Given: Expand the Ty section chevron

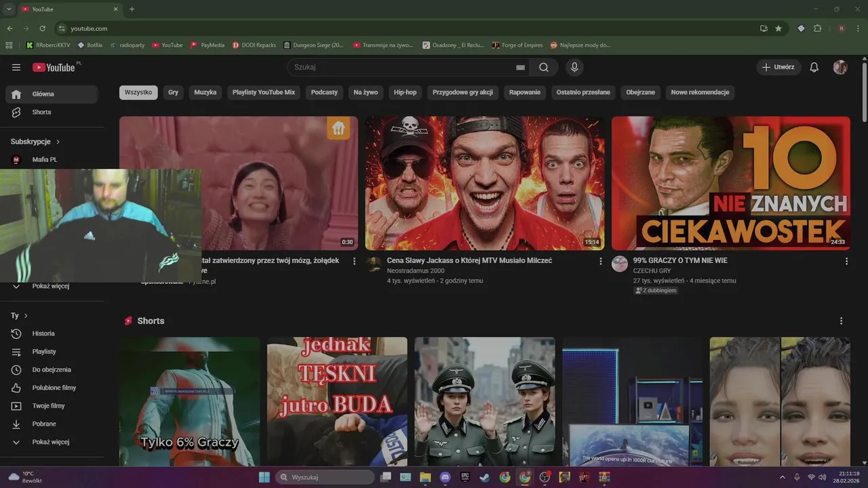Looking at the screenshot, I should click(26, 316).
